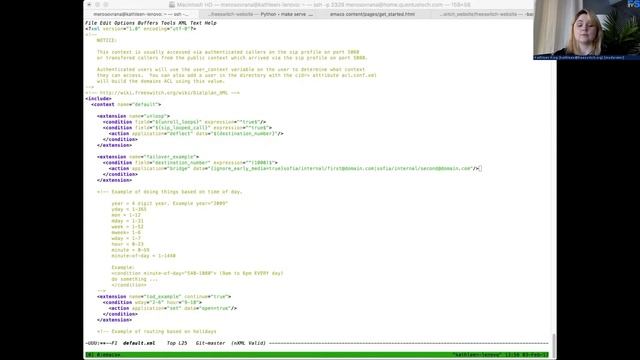Image resolution: width=640 pixels, height=360 pixels.
Task: Open the Emacs Help menu
Action: [210, 23]
